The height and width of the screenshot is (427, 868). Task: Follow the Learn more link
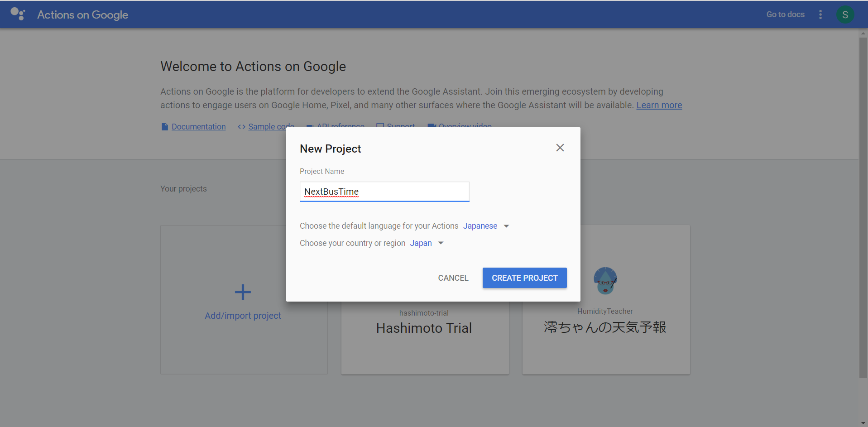coord(659,105)
